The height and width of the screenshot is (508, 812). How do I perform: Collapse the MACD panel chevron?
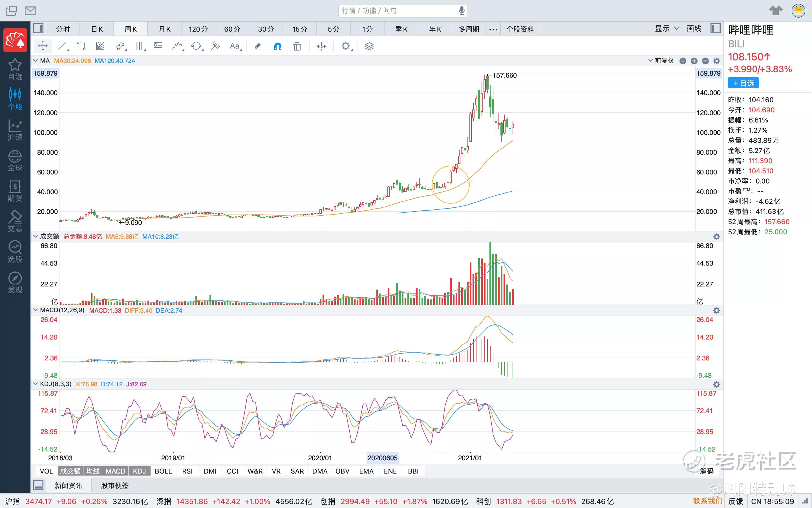pyautogui.click(x=36, y=310)
